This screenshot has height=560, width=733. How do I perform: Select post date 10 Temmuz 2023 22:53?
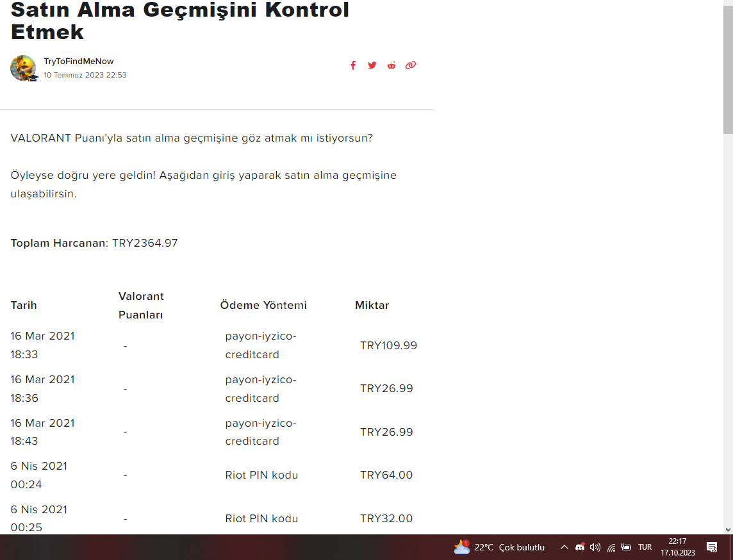pos(85,75)
